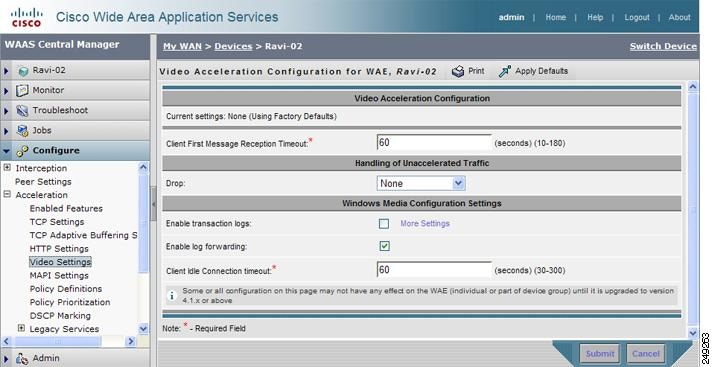Uncheck the Enable log forwarding checkbox
The image size is (712, 367).
click(384, 246)
